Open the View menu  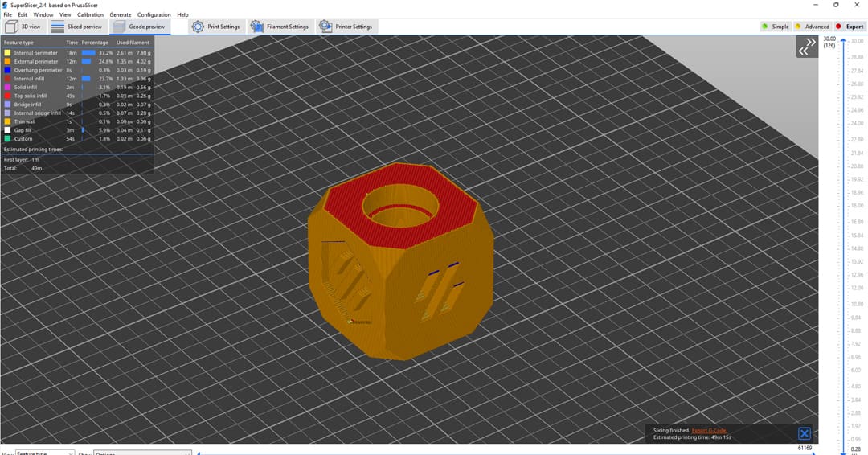click(x=65, y=15)
